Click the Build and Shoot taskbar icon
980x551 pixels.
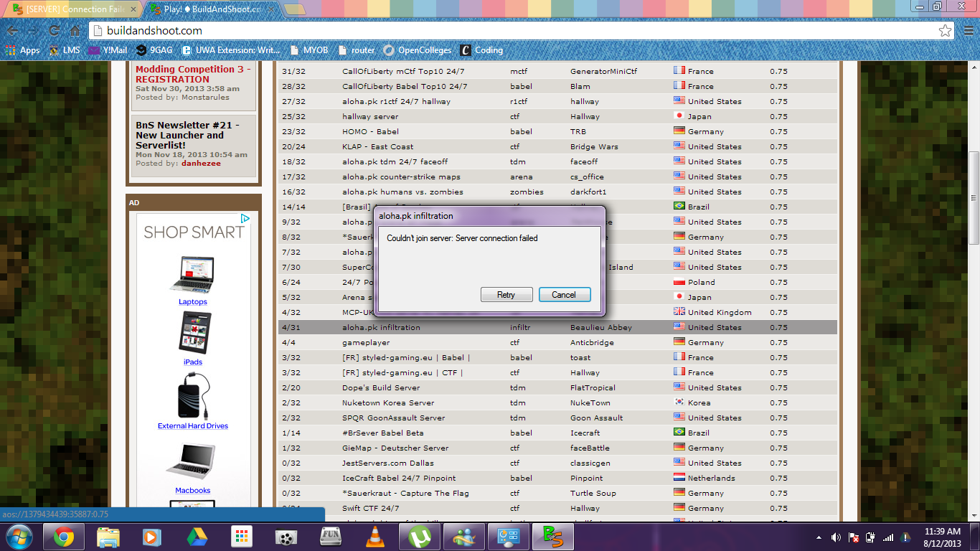[x=552, y=537]
